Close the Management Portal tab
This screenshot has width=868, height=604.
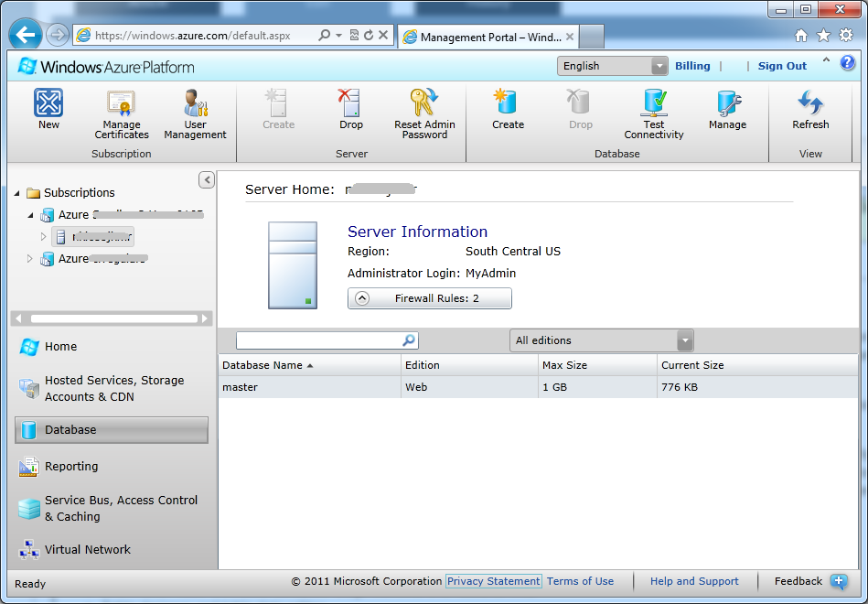click(570, 37)
